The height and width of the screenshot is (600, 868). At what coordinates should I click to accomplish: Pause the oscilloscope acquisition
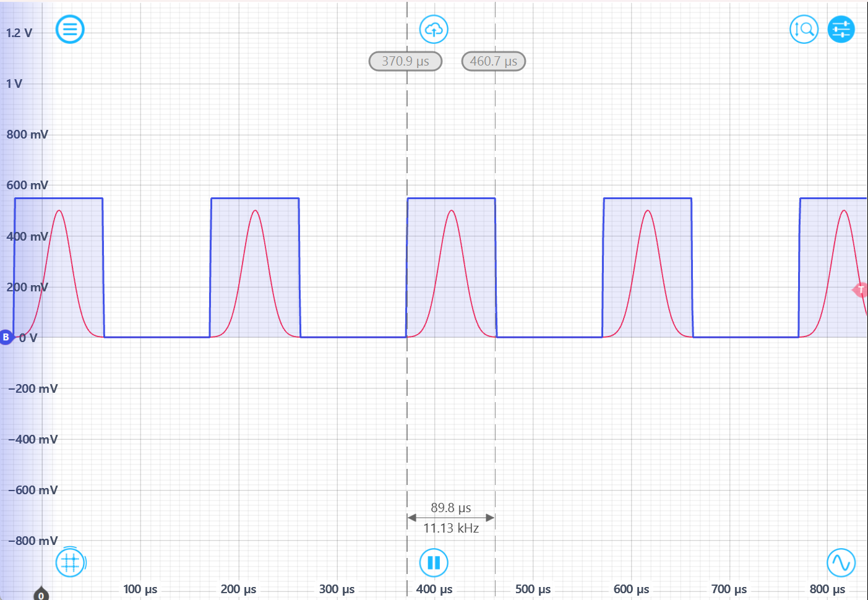coord(434,563)
